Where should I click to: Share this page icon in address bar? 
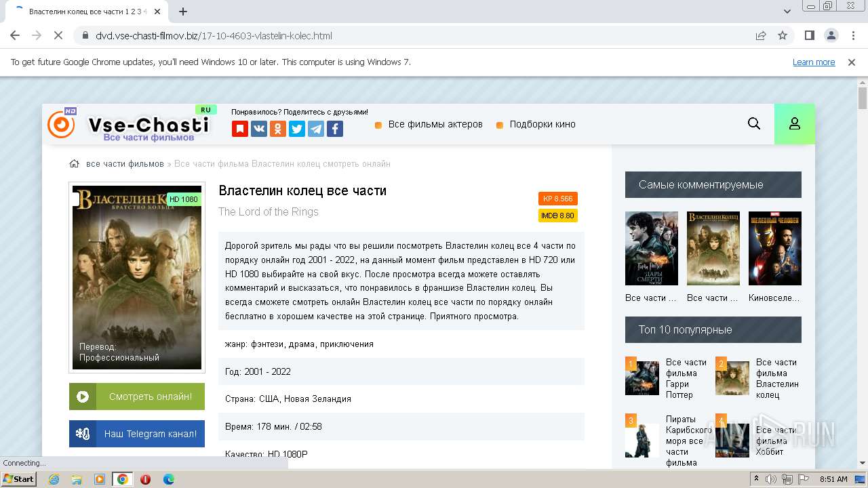(761, 35)
